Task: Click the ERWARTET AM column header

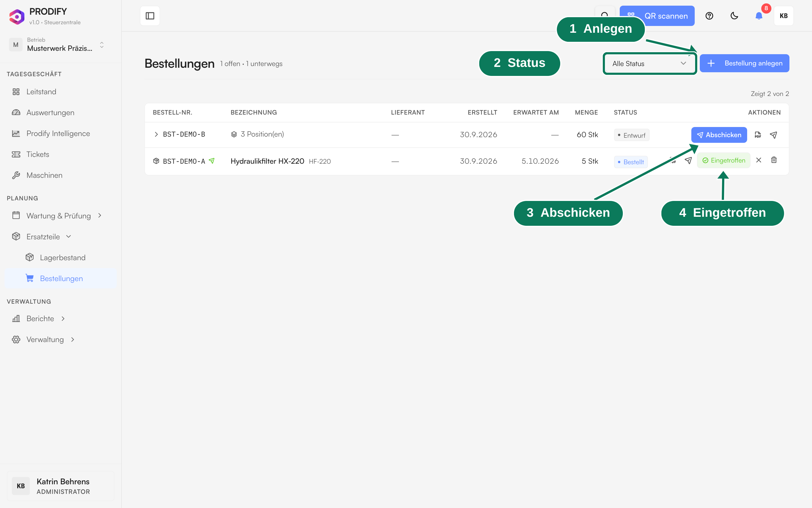Action: (536, 112)
